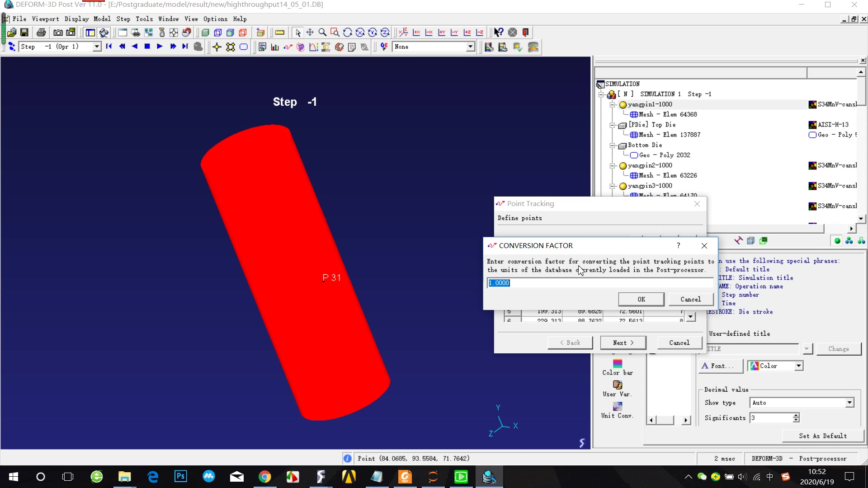868x488 pixels.
Task: Click the Unit Conv. icon
Action: pos(617,407)
